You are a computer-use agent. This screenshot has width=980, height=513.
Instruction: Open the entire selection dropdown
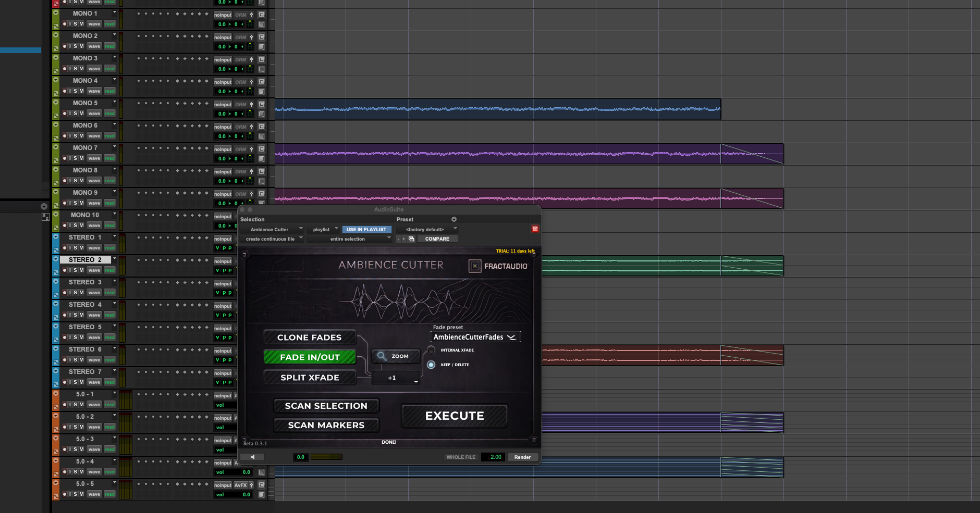[x=349, y=239]
